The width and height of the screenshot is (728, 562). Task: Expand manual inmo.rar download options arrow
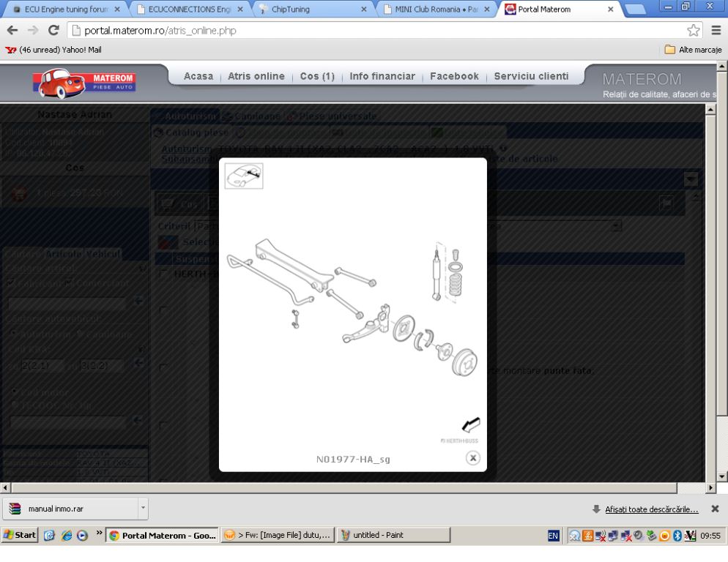[143, 509]
